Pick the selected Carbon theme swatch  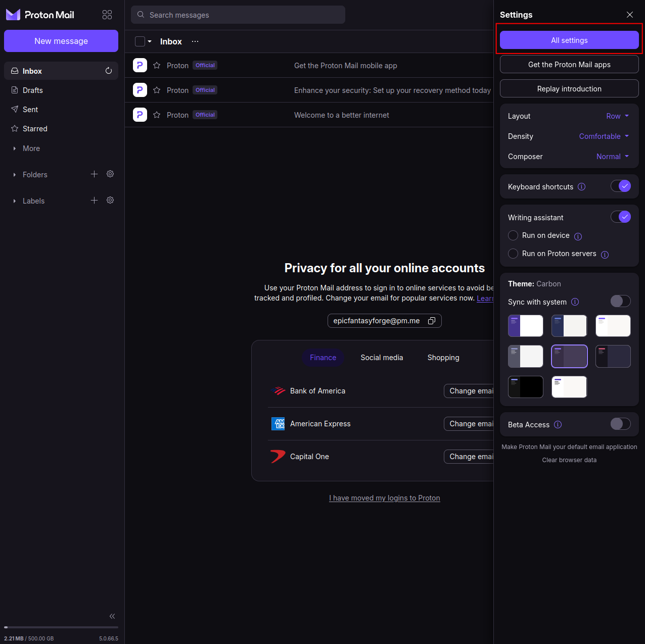tap(569, 356)
